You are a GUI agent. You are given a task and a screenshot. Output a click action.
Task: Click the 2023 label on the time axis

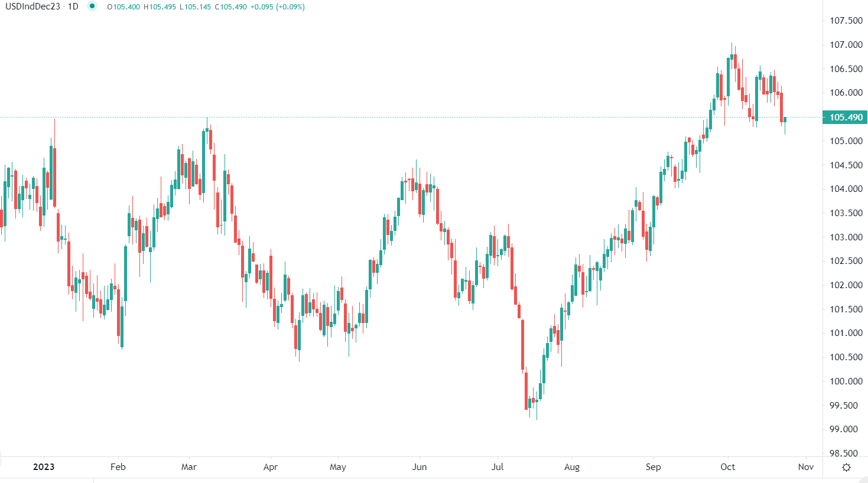click(44, 467)
